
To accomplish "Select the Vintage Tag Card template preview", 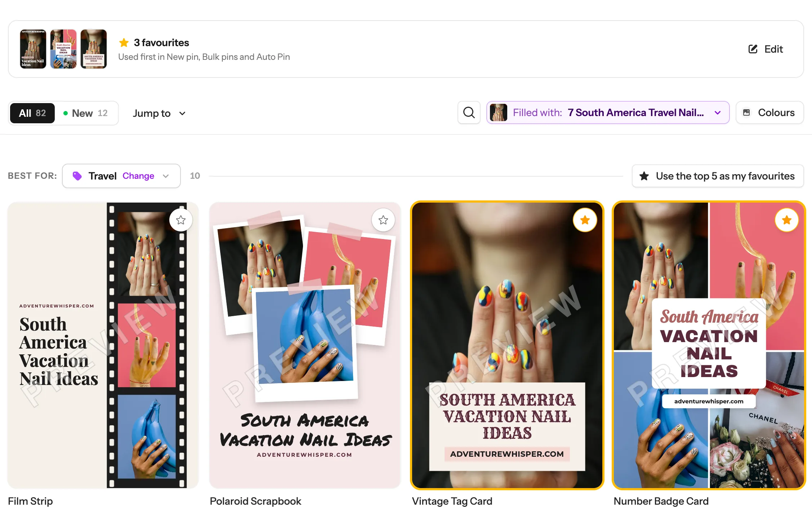I will [507, 345].
